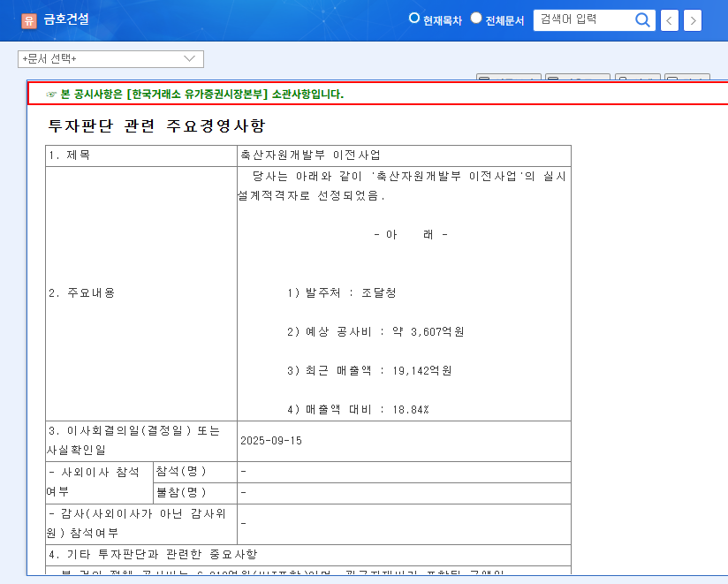
Task: Click the magnifier search icon
Action: [642, 20]
